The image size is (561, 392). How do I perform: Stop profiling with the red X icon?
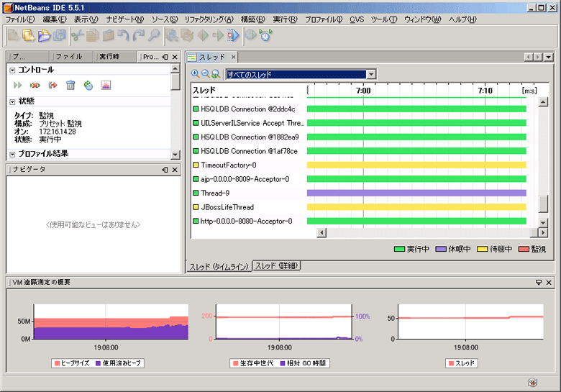(35, 85)
